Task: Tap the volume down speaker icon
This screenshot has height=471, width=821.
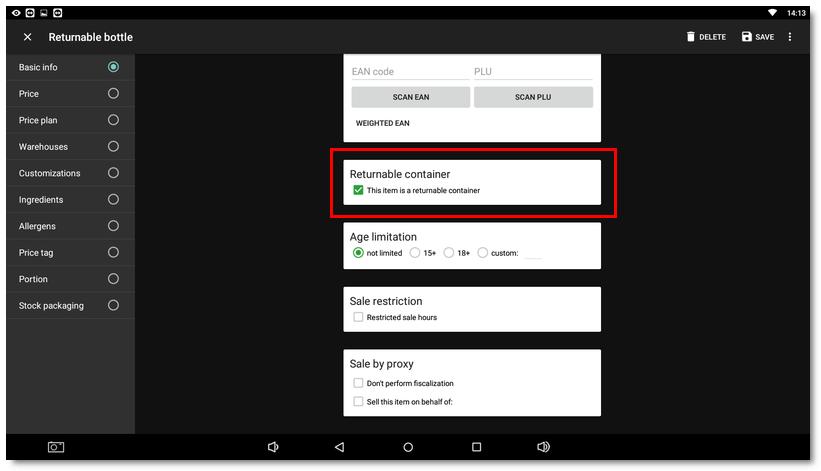Action: 273,447
